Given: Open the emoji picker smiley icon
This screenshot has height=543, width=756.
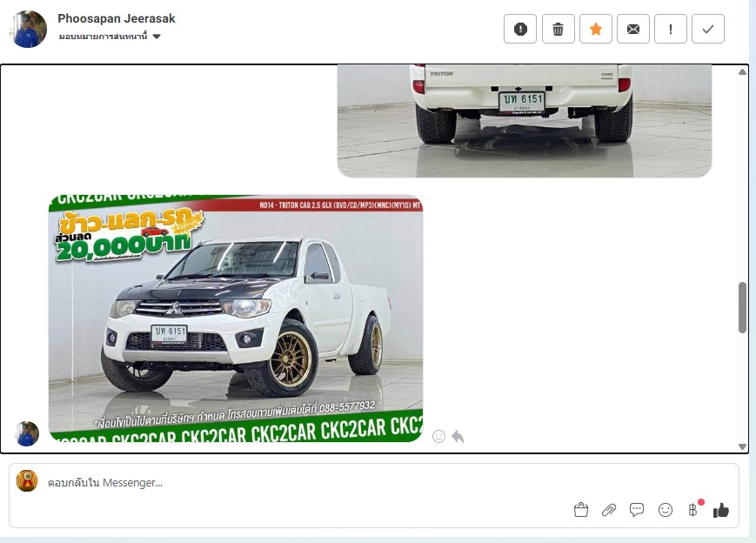Looking at the screenshot, I should pyautogui.click(x=666, y=510).
